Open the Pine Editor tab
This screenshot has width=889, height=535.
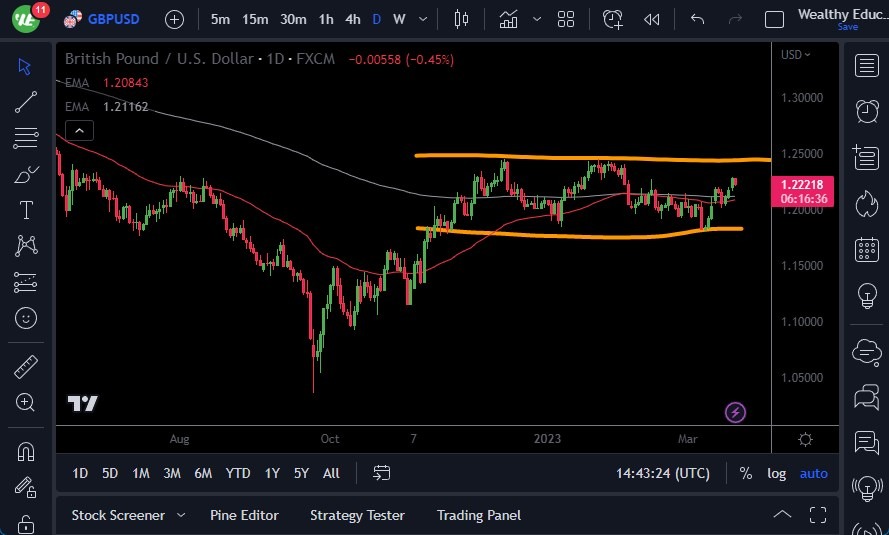coord(244,515)
